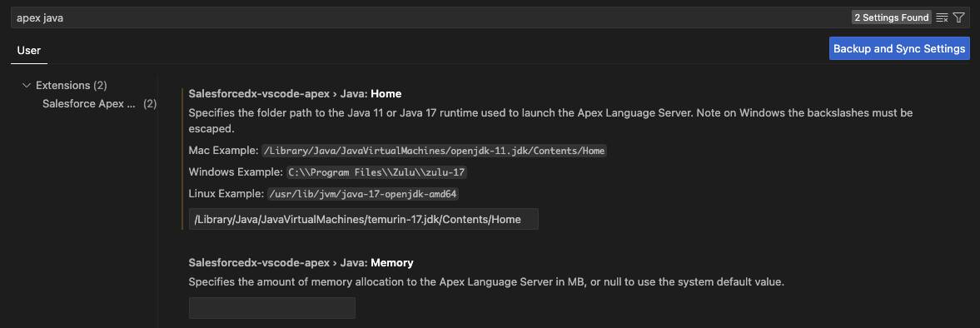This screenshot has width=980, height=328.
Task: Select Extensions (2) in the settings tree
Action: [x=72, y=85]
